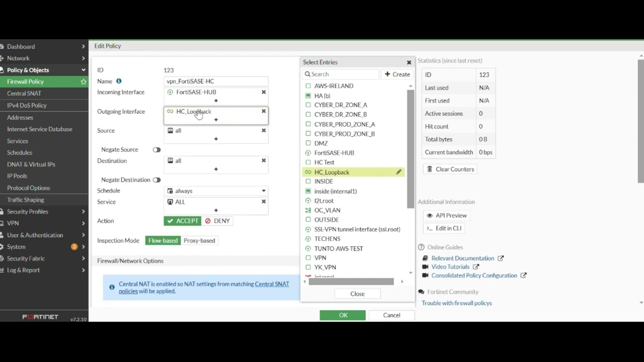Image resolution: width=644 pixels, height=362 pixels.
Task: Remove HC_Loopback from Outgoing Interface
Action: coord(264,111)
